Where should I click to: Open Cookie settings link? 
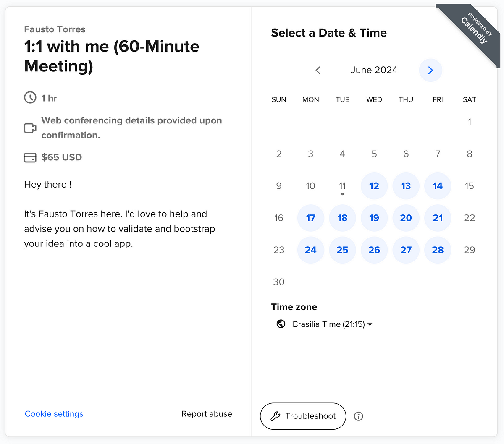(x=54, y=414)
